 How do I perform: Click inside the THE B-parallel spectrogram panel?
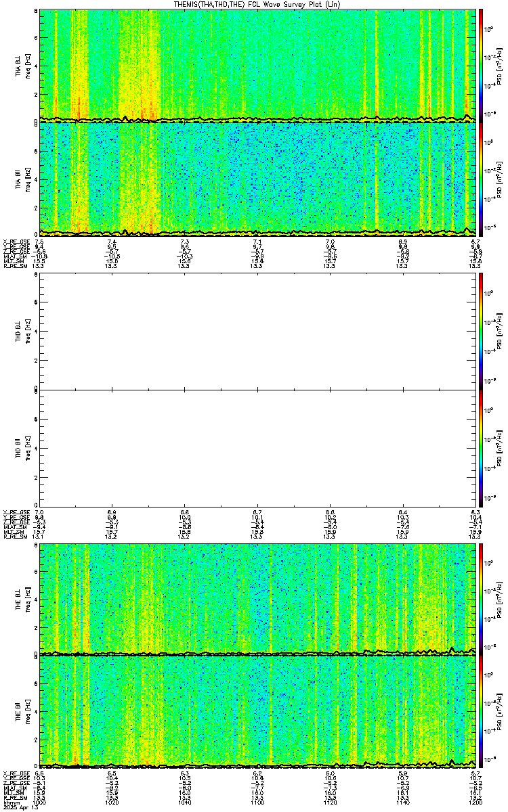point(257,712)
